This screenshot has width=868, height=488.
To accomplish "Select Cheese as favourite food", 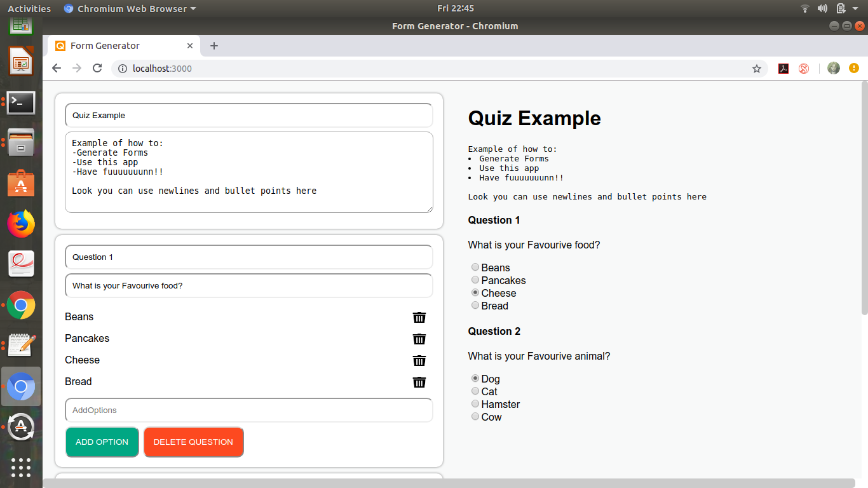I will 475,292.
